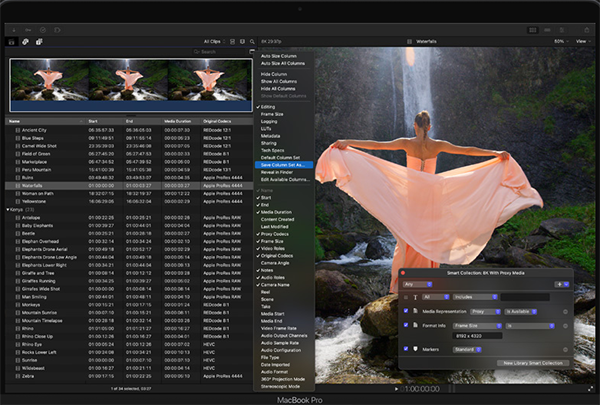Open the Standard markers dropdown
Screen dimensions: 600x405
(x=467, y=349)
